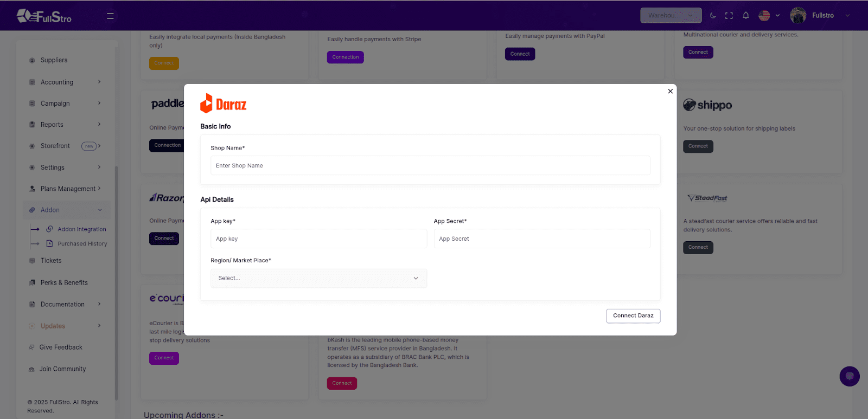The height and width of the screenshot is (419, 868).
Task: Click Connect for local Bangladesh payments
Action: (x=164, y=63)
